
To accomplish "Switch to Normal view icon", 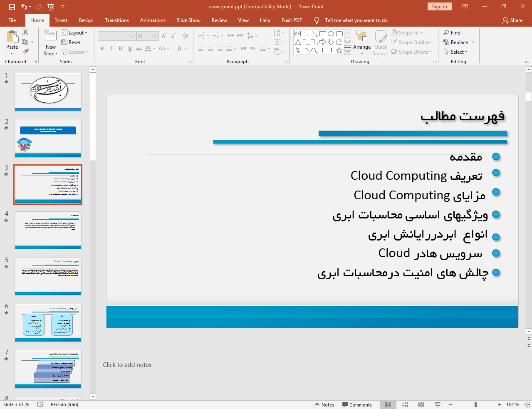I will click(388, 404).
